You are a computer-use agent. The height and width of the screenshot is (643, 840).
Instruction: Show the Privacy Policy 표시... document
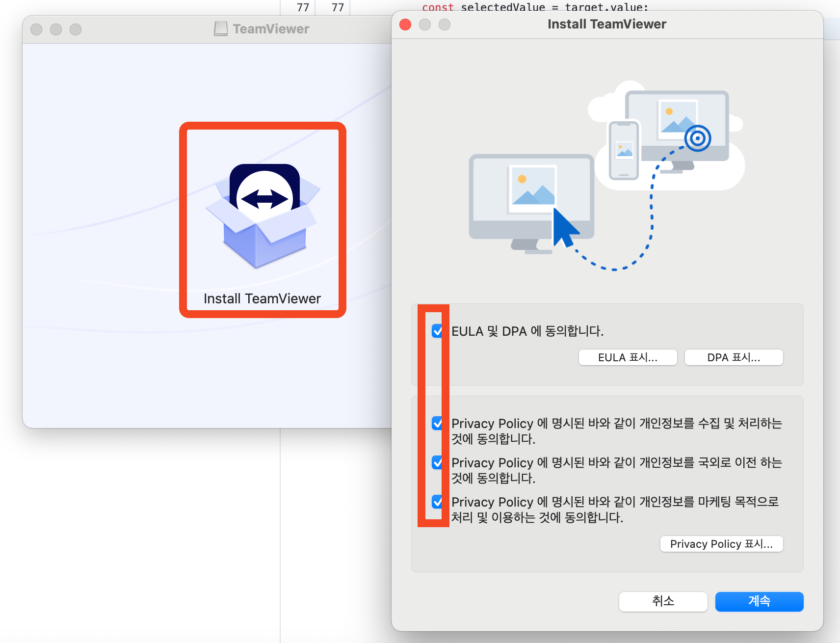722,544
